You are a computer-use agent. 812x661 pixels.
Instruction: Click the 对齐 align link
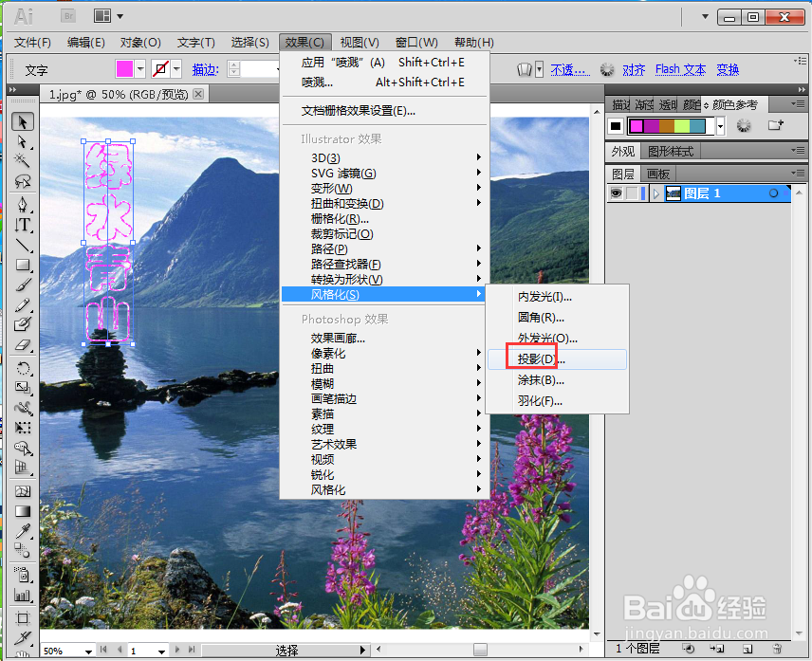634,69
